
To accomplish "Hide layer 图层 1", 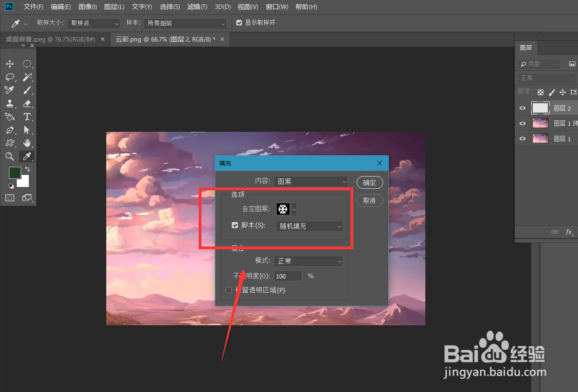I will [x=523, y=139].
